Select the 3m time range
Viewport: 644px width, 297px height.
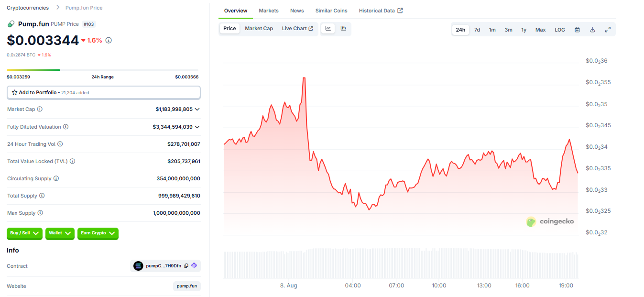click(x=509, y=30)
